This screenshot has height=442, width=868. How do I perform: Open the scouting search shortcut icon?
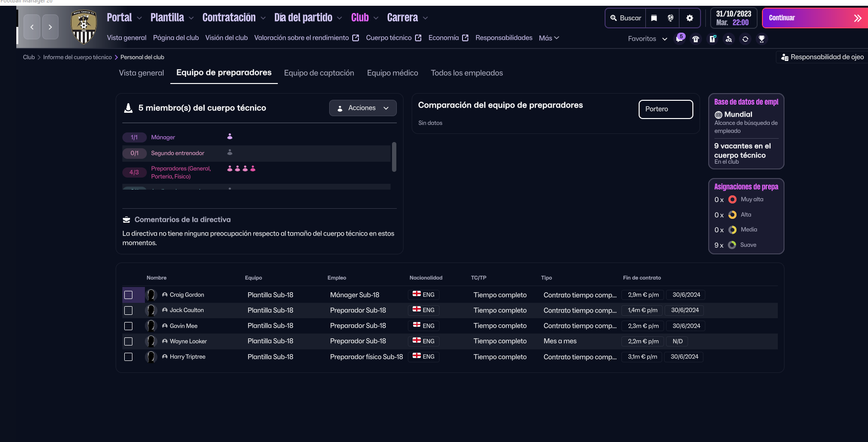point(729,39)
